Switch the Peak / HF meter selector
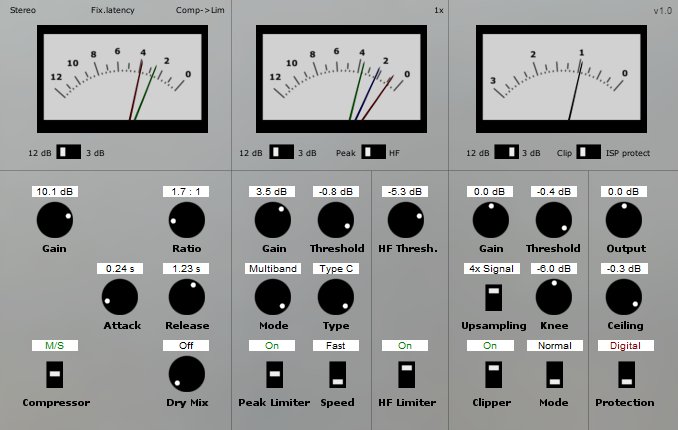This screenshot has height=430, width=678. [372, 152]
